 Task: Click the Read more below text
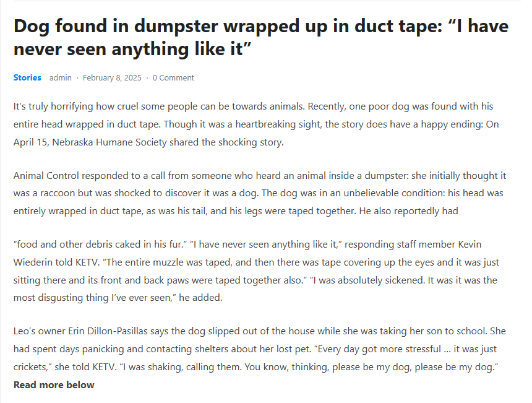[54, 385]
